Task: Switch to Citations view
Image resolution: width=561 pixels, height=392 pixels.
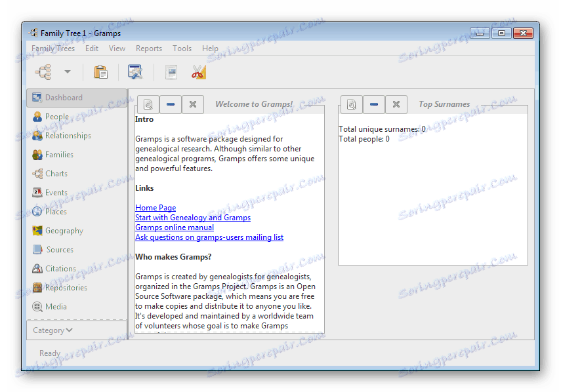Action: [x=54, y=268]
